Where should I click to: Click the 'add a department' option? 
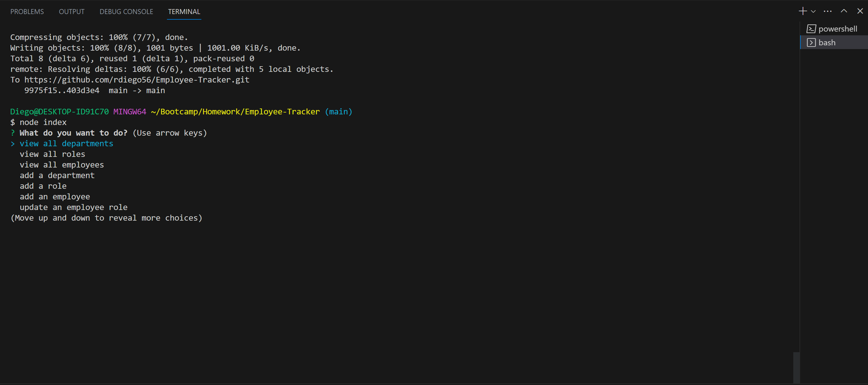coord(57,175)
